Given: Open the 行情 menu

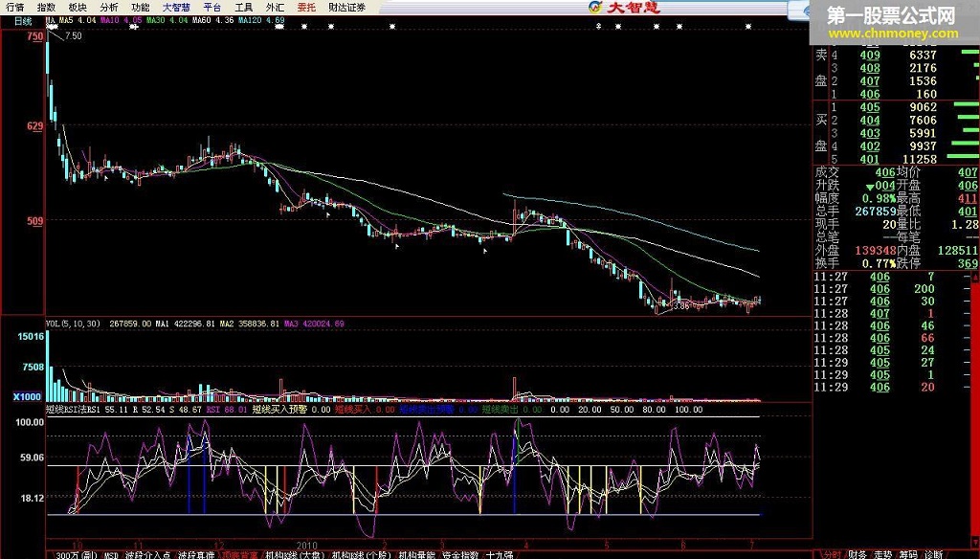Looking at the screenshot, I should 15,7.
